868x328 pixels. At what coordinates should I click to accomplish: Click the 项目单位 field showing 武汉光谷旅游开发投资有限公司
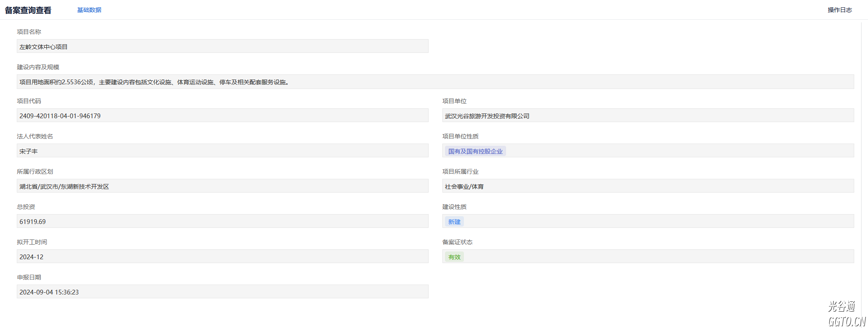coord(648,116)
